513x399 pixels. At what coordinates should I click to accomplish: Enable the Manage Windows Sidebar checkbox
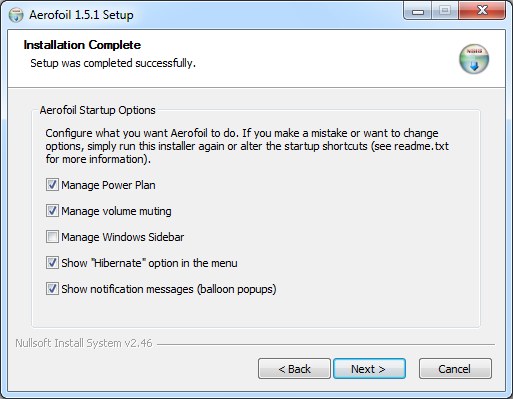tap(52, 237)
